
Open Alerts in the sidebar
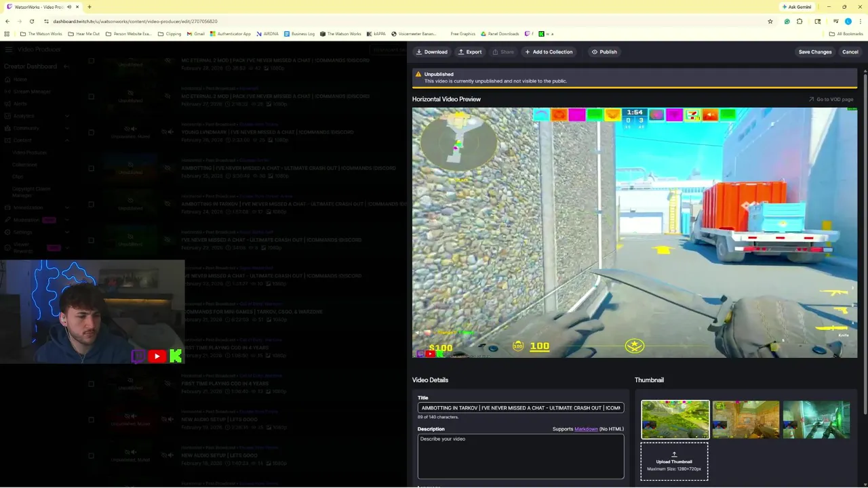point(20,104)
